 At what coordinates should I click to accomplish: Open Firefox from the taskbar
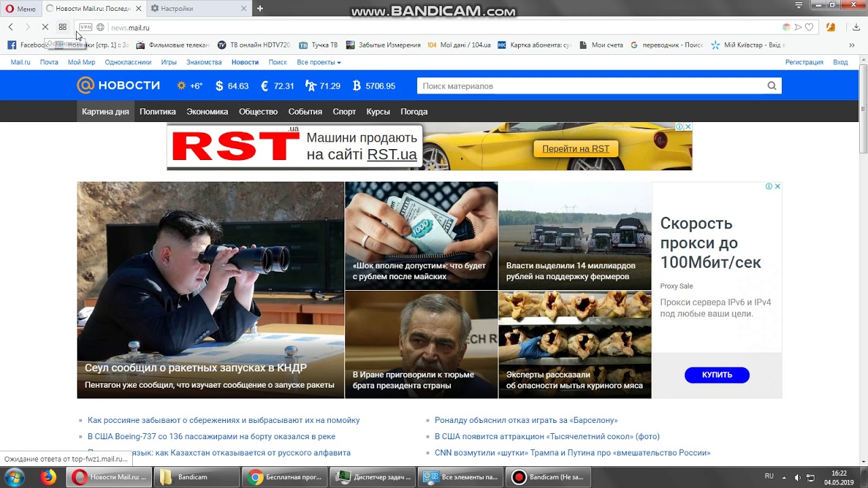pos(47,477)
